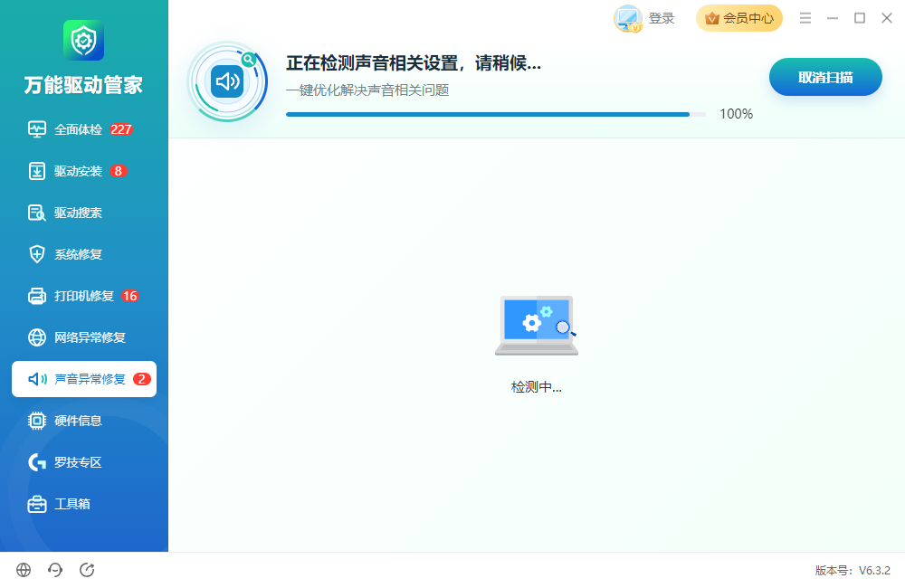Open the hamburger main menu
905x588 pixels.
coord(805,18)
